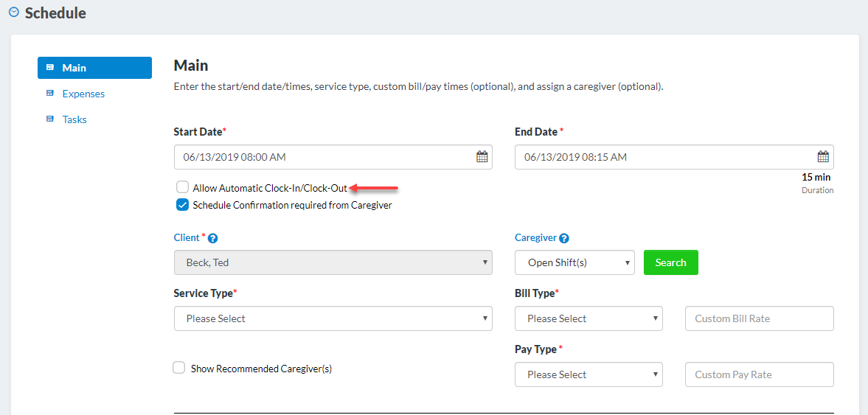Click the Custom Pay Rate field
This screenshot has width=868, height=415.
pyautogui.click(x=759, y=374)
